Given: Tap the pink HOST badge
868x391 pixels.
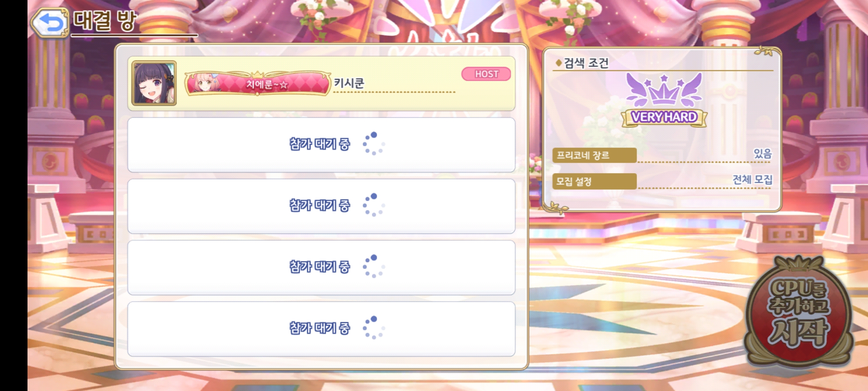Looking at the screenshot, I should coord(486,74).
